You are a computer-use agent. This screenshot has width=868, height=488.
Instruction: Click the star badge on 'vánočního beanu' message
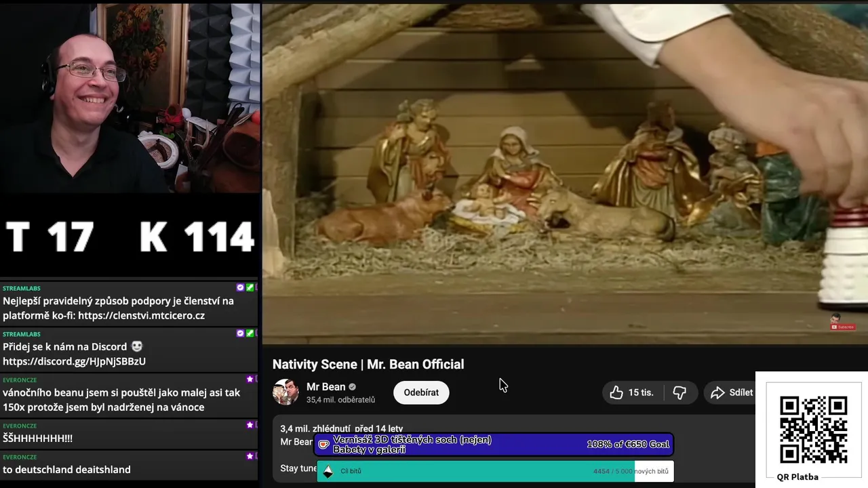pyautogui.click(x=250, y=380)
